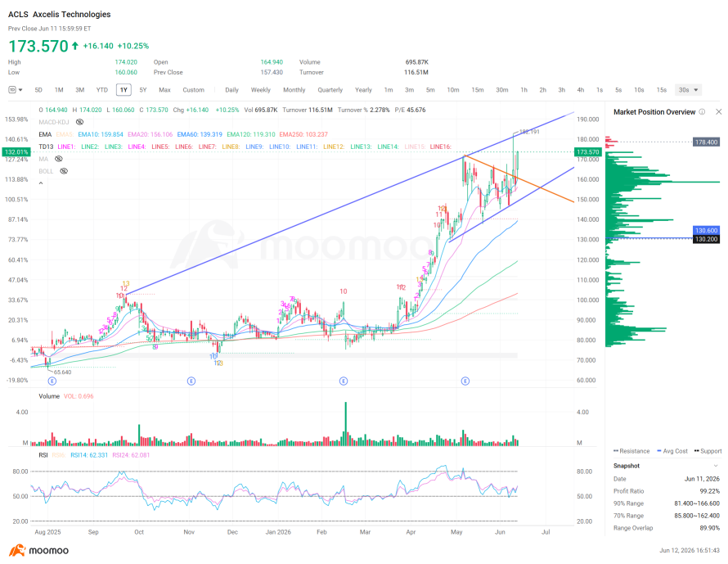Image resolution: width=728 pixels, height=564 pixels.
Task: Open Market Position Overview info icon
Action: point(702,111)
